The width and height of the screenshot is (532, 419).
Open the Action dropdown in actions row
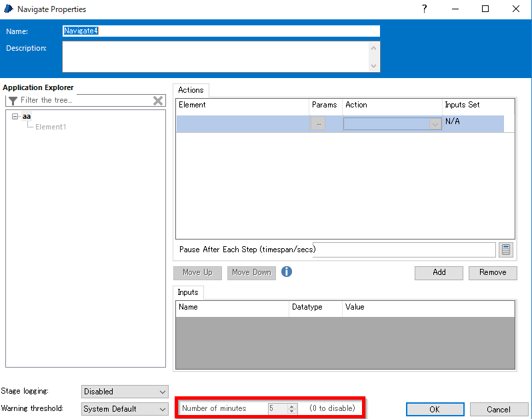pos(435,124)
